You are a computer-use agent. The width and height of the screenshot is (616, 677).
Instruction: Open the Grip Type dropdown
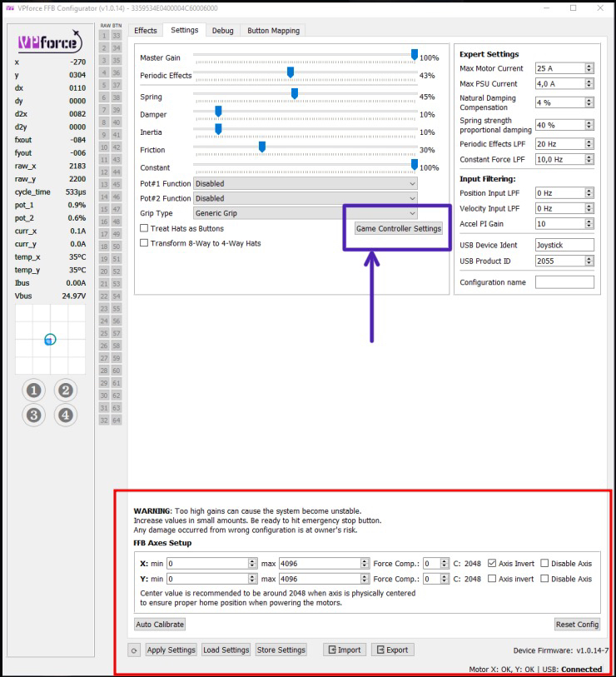[x=306, y=213]
